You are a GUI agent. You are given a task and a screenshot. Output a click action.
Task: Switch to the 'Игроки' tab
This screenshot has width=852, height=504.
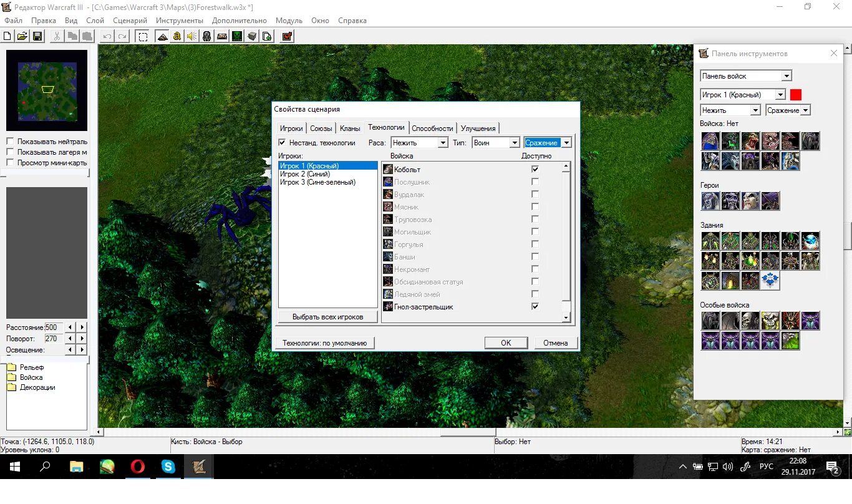coord(291,128)
